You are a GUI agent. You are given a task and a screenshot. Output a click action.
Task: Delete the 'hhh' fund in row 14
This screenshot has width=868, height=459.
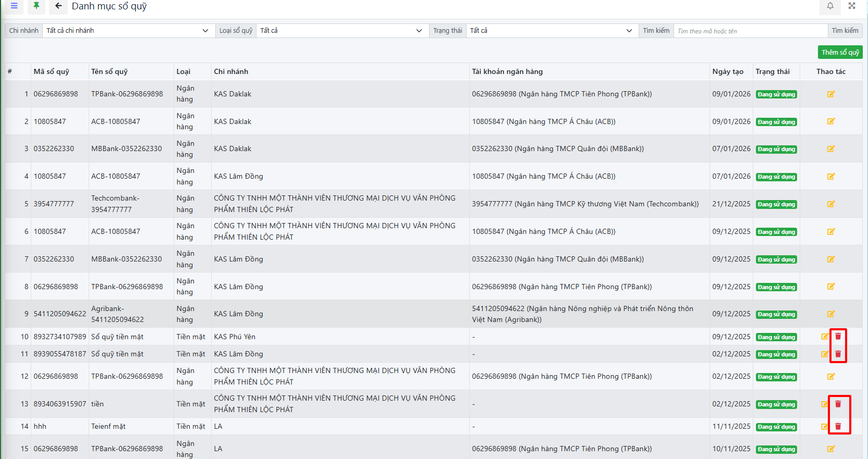[838, 427]
